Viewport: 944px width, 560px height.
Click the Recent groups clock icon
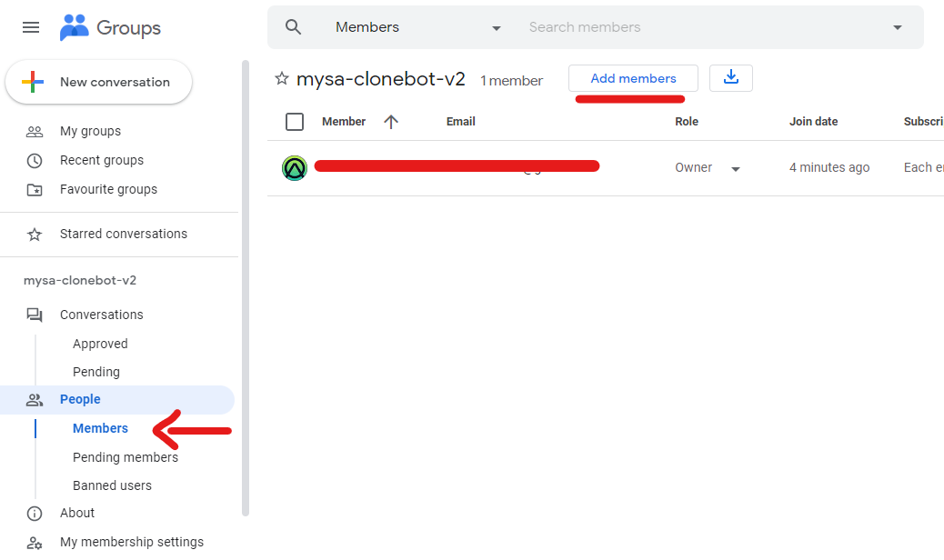pyautogui.click(x=35, y=161)
